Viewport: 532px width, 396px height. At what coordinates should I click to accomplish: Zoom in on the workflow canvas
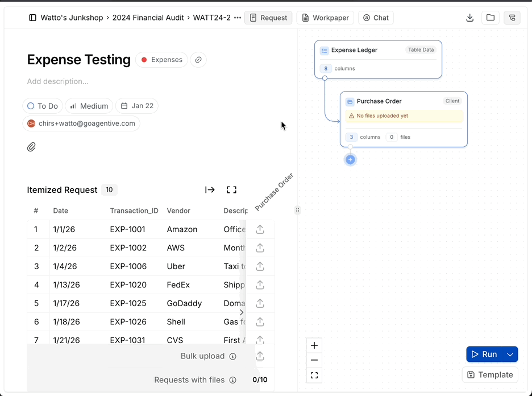pos(314,345)
